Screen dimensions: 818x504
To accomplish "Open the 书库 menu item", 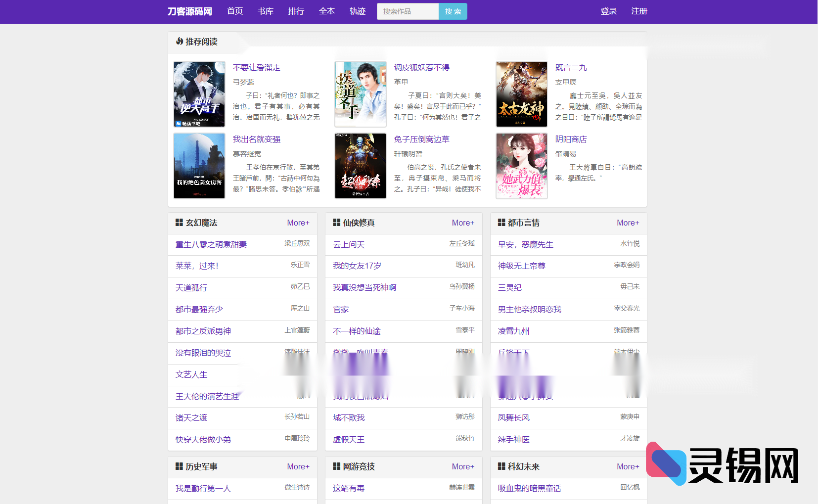I will pyautogui.click(x=266, y=11).
